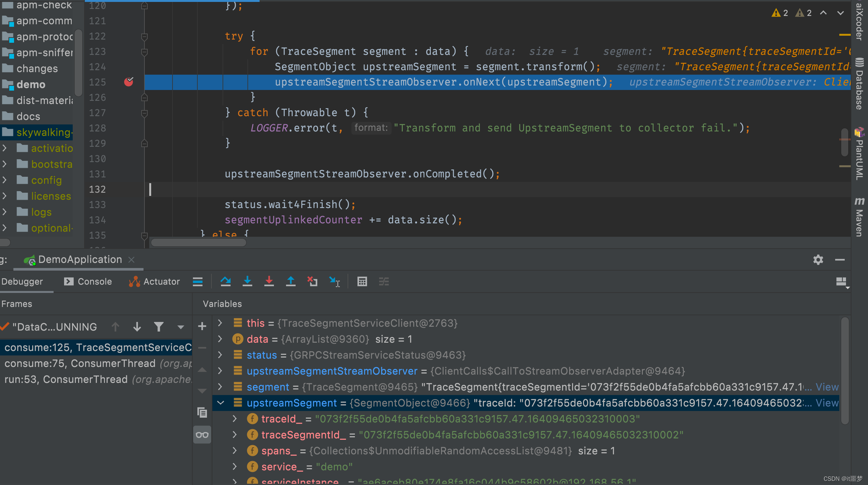Open the Database tool window
Image resolution: width=868 pixels, height=485 pixels.
(860, 84)
